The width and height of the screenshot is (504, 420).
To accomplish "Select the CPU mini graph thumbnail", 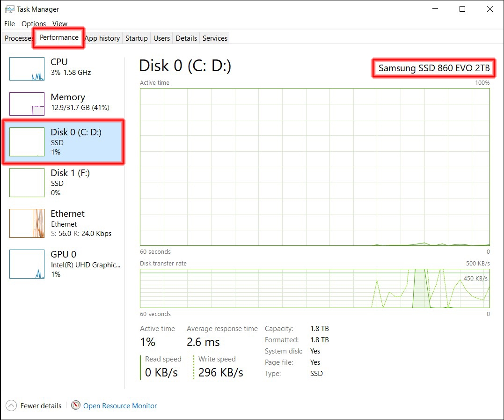I will (27, 69).
